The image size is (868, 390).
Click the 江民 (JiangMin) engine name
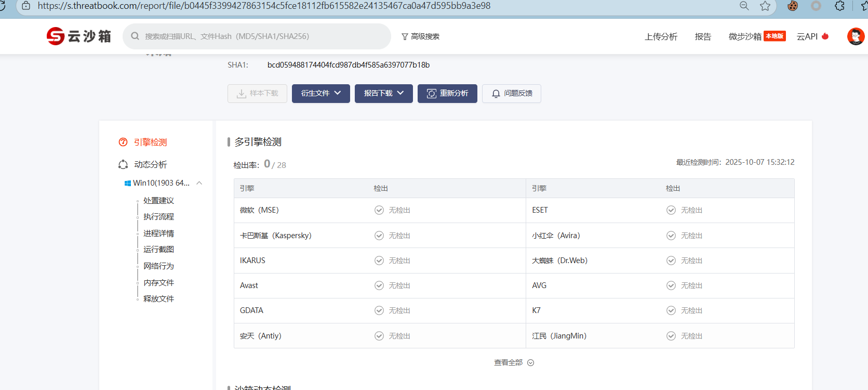[x=559, y=336]
